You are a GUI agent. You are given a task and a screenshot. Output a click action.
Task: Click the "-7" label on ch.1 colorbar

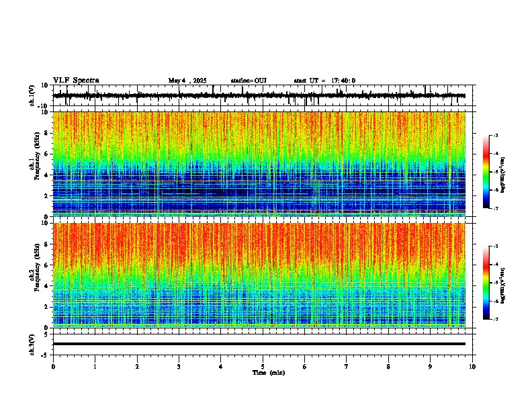[x=496, y=208]
